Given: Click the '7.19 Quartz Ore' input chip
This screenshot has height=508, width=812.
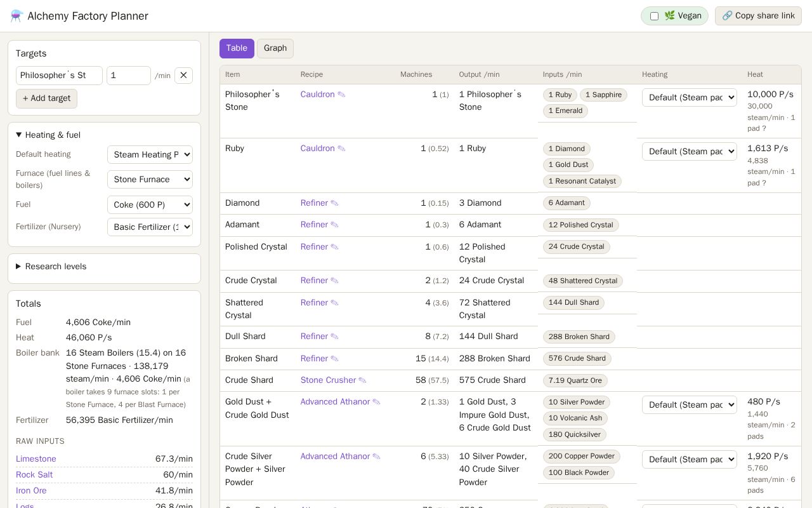Looking at the screenshot, I should [575, 381].
